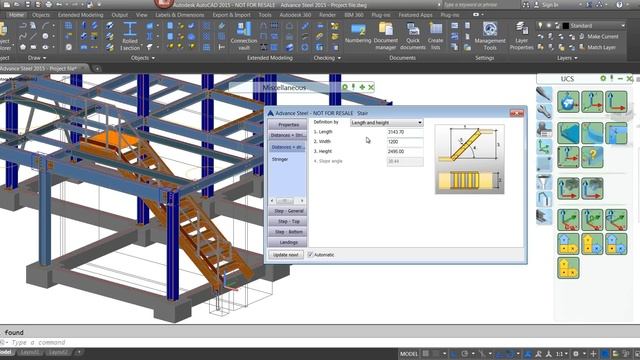This screenshot has width=640, height=360.
Task: Switch to the Render tab
Action: [327, 15]
